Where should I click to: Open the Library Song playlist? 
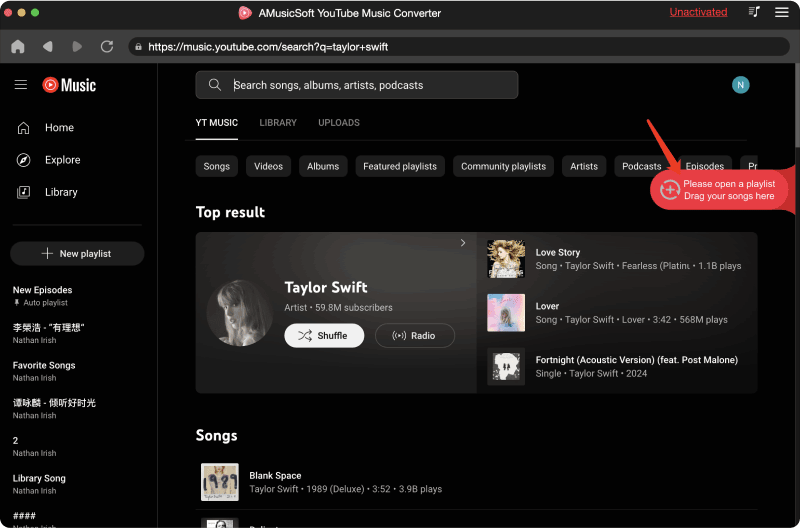pos(39,484)
